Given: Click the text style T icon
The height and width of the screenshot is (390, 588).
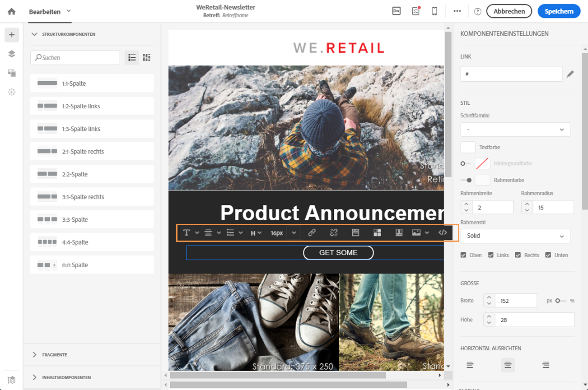Looking at the screenshot, I should (186, 232).
